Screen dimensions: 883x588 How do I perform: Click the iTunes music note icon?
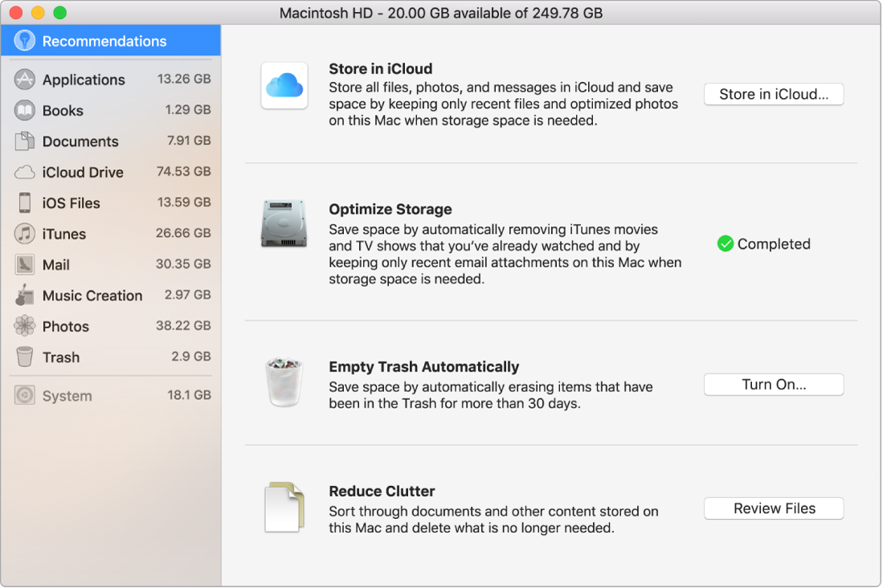point(25,234)
